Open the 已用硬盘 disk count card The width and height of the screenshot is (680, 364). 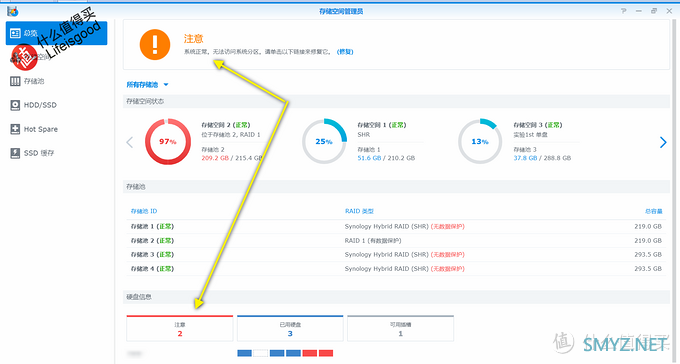[x=290, y=328]
